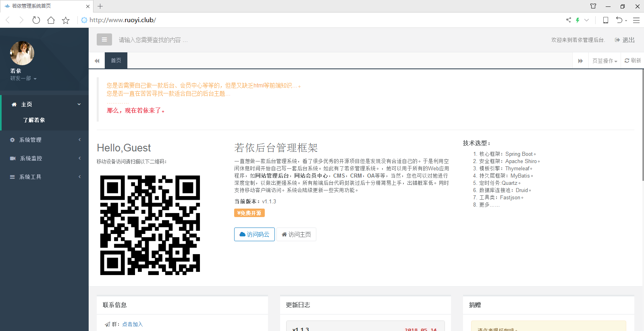Click the page vertical scrollbar
This screenshot has width=644, height=331.
click(642, 125)
